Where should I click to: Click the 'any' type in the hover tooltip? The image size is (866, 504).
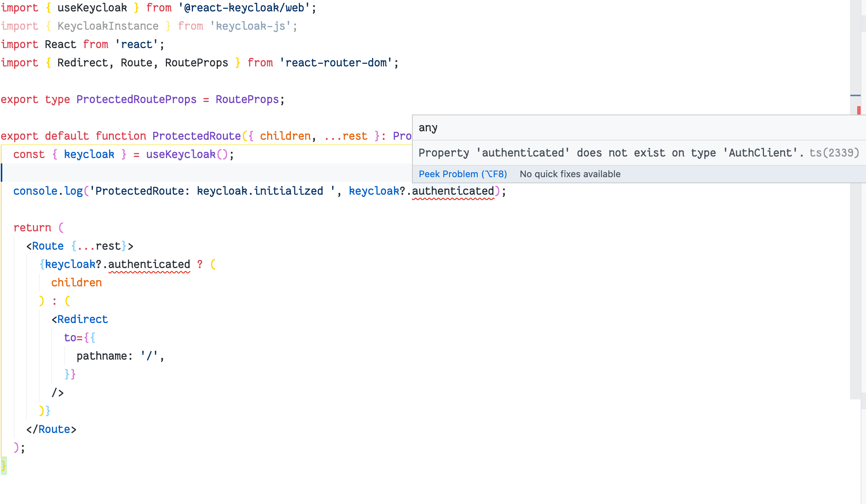point(428,128)
